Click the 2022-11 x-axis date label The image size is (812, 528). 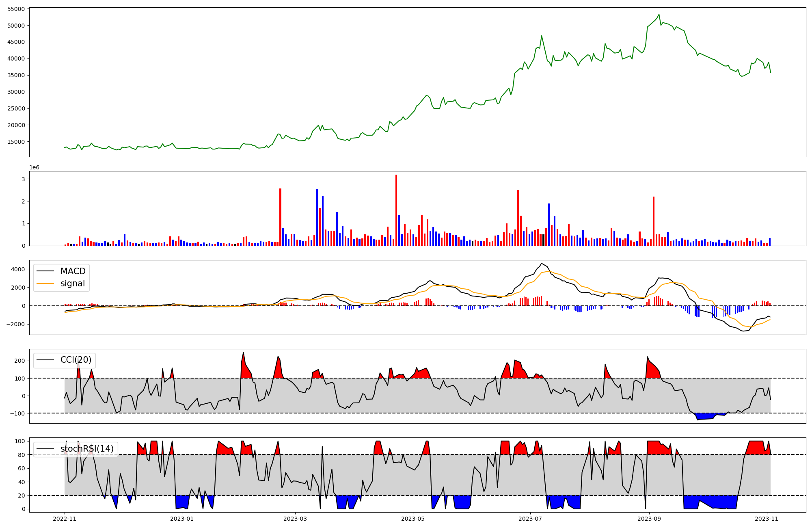point(65,519)
